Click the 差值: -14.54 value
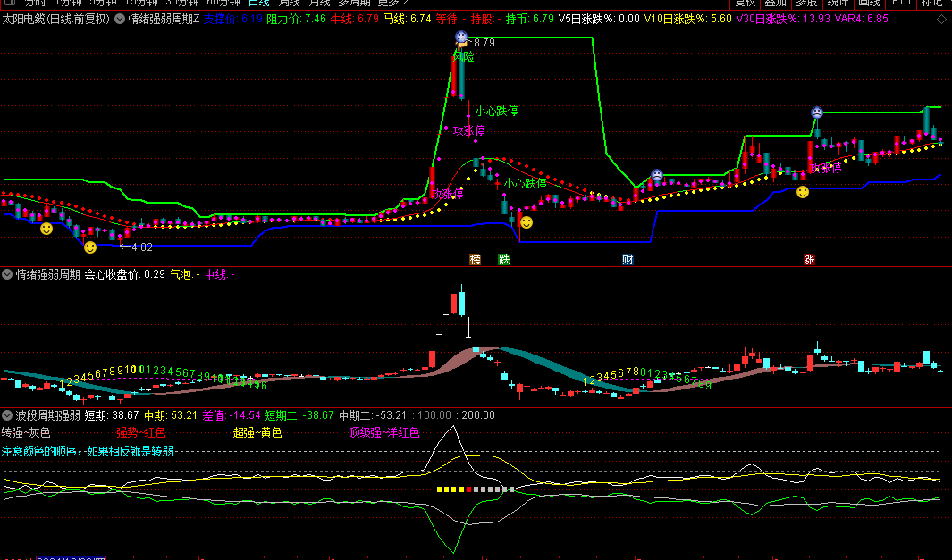 click(232, 415)
